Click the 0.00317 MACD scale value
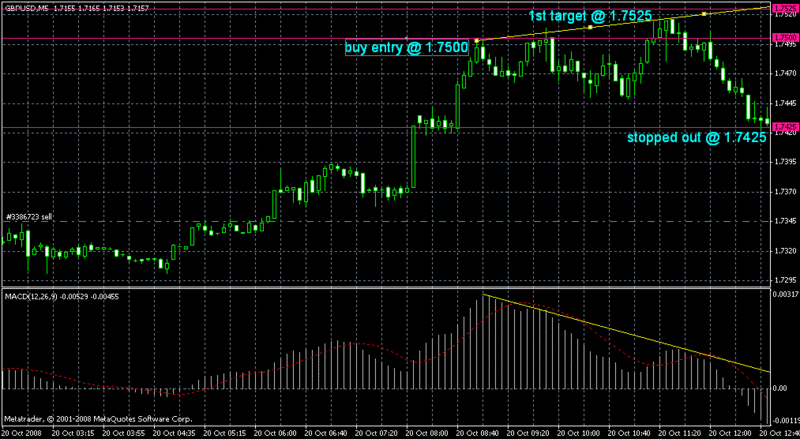This screenshot has height=439, width=800. tap(784, 295)
